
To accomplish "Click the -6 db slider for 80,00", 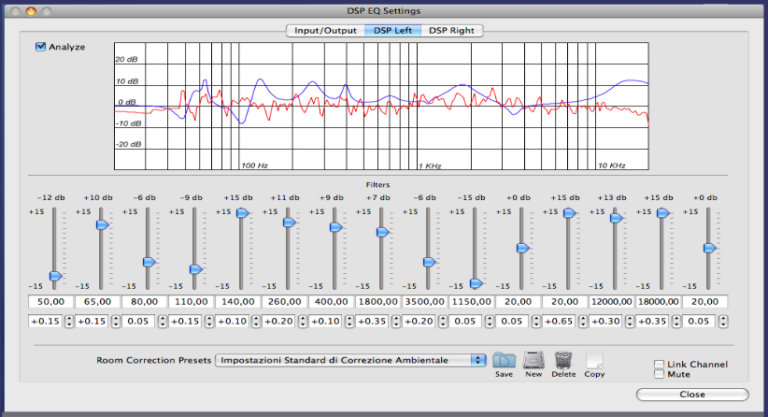I will pos(149,262).
